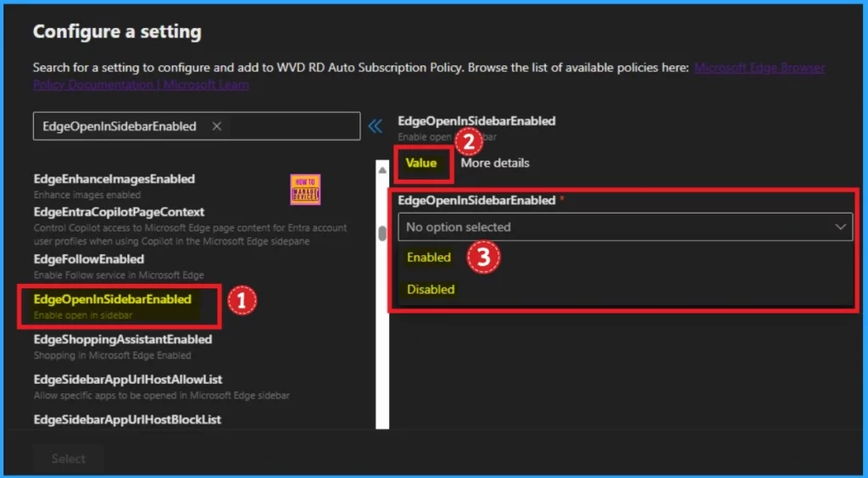Screen dimensions: 868x478
Task: Switch to the Value tab
Action: tap(421, 164)
